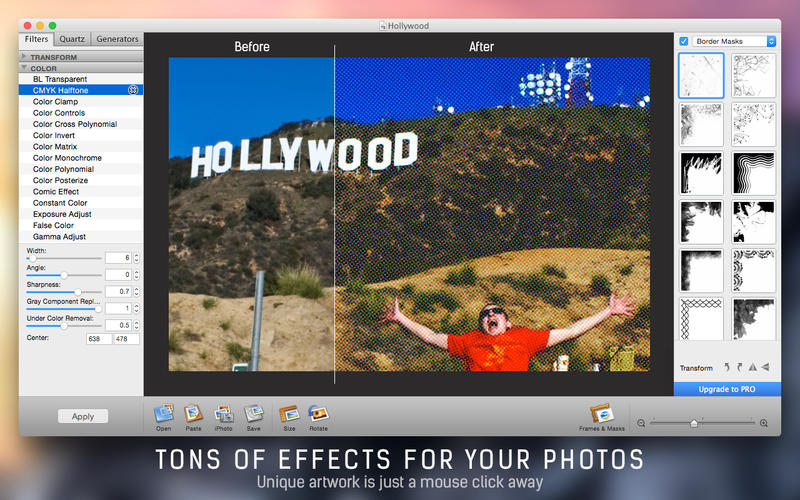Click the Rotate toolbar icon

318,413
